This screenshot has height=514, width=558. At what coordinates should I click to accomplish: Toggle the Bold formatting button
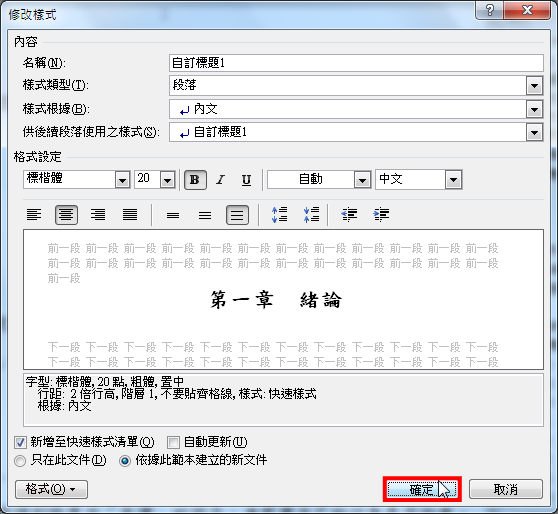pos(195,180)
